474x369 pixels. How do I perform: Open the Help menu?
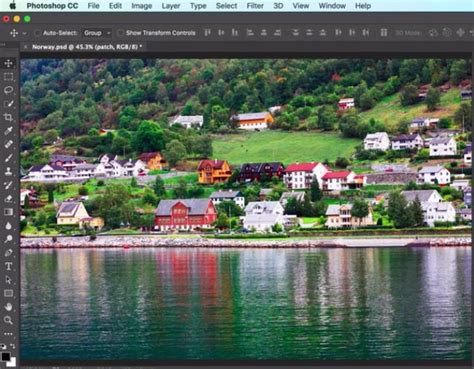(x=363, y=6)
